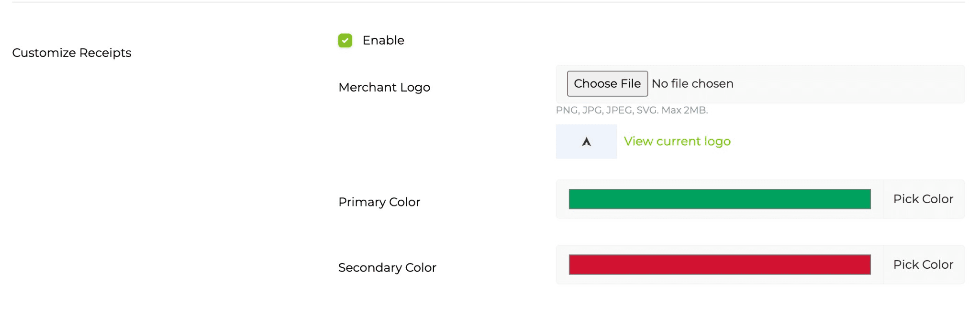Open View current logo link
This screenshot has height=333, width=980.
tap(677, 141)
